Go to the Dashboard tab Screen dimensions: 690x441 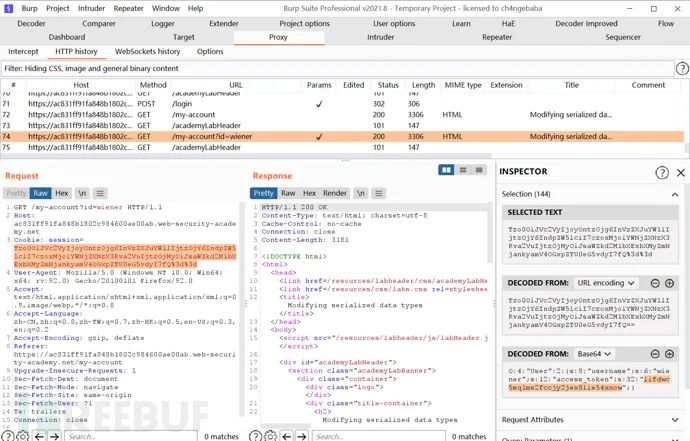pyautogui.click(x=67, y=37)
